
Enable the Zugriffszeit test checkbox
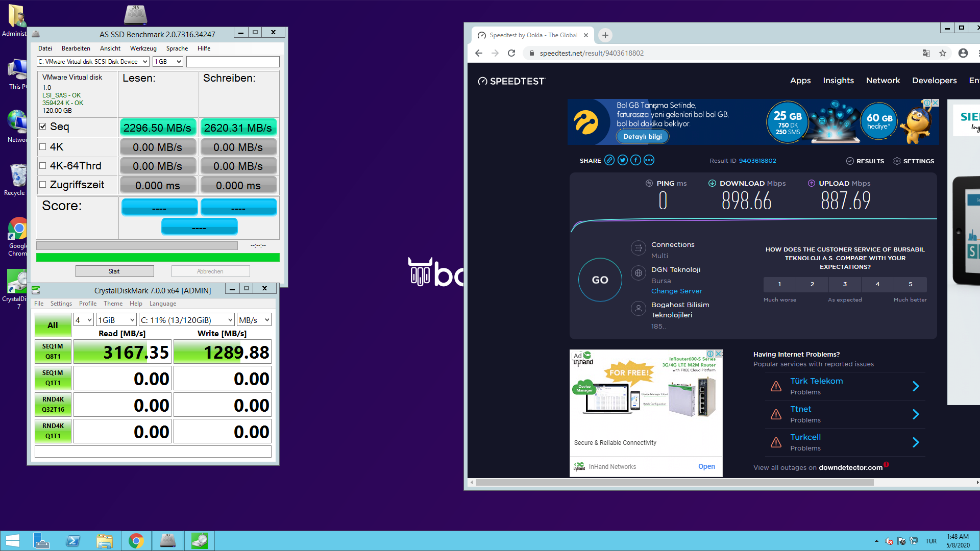(x=43, y=185)
